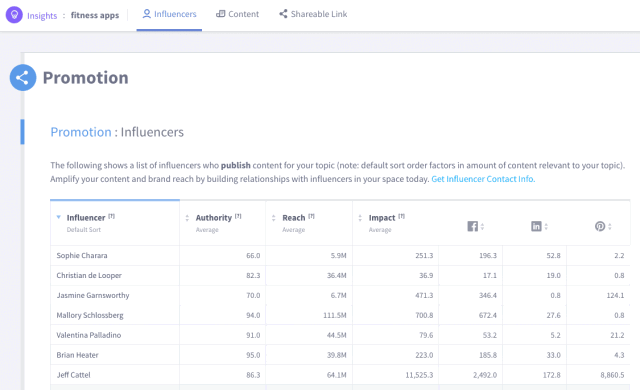
Task: Switch to the Influencers tab
Action: [169, 14]
